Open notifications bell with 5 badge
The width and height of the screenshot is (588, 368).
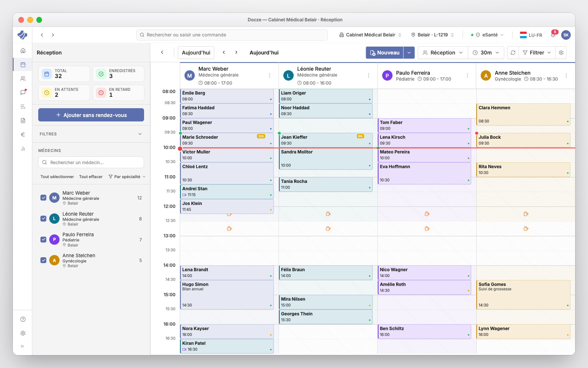point(553,35)
